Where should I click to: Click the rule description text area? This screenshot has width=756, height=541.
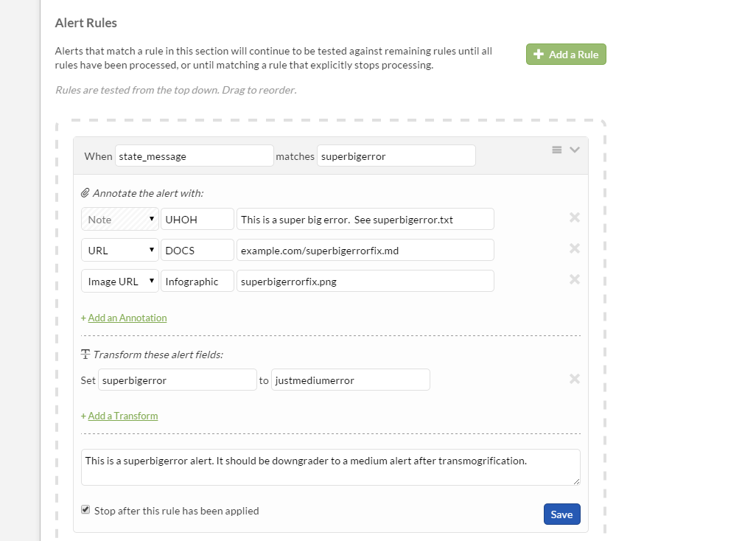point(330,467)
